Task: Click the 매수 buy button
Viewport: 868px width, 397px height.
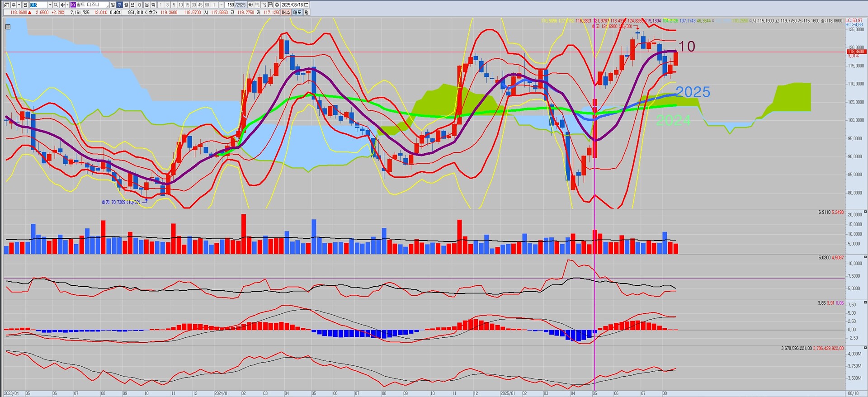Action: pos(286,13)
